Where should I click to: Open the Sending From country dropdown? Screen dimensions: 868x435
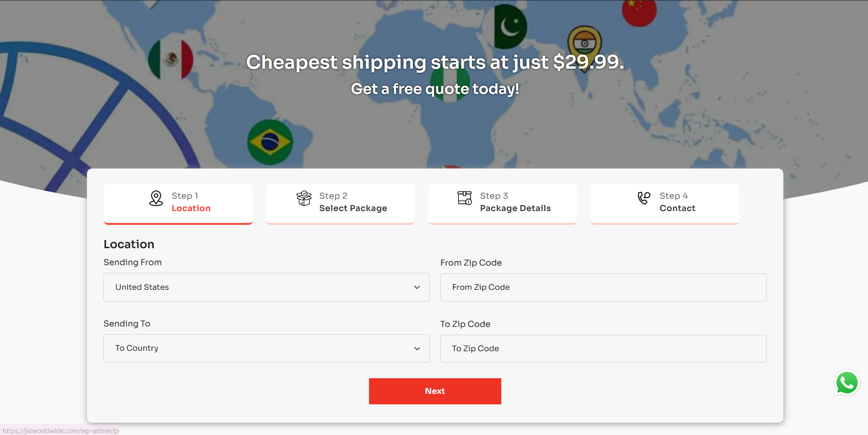tap(266, 287)
